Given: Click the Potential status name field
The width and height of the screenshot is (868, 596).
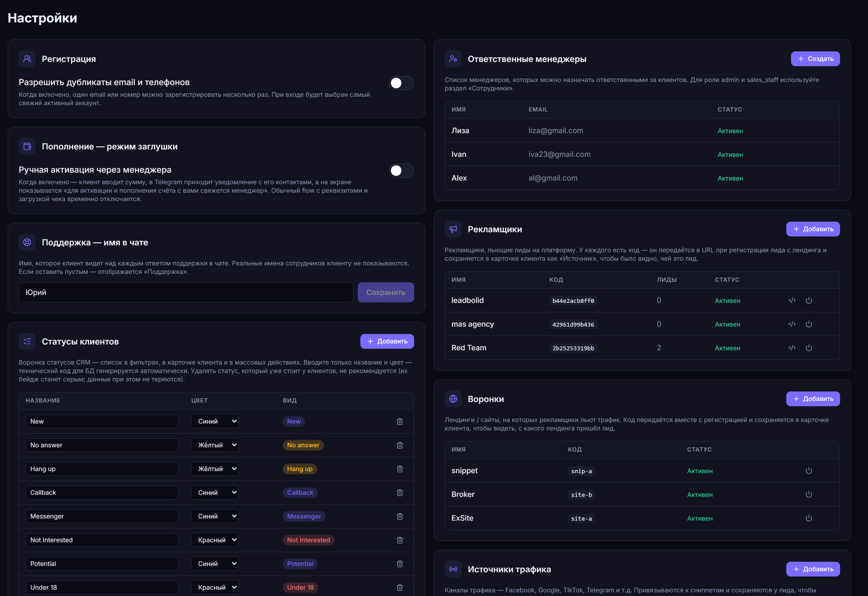Looking at the screenshot, I should tap(101, 564).
